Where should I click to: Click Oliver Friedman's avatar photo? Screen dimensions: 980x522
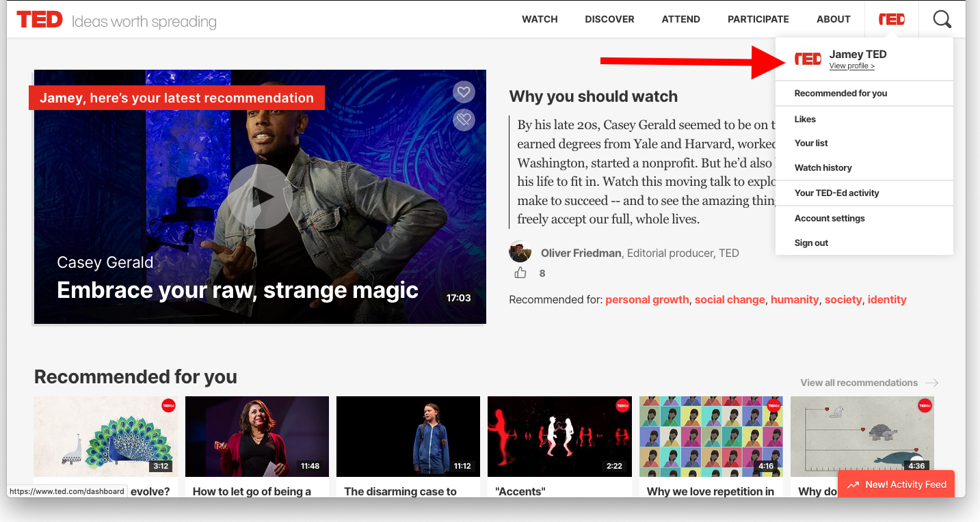point(520,252)
